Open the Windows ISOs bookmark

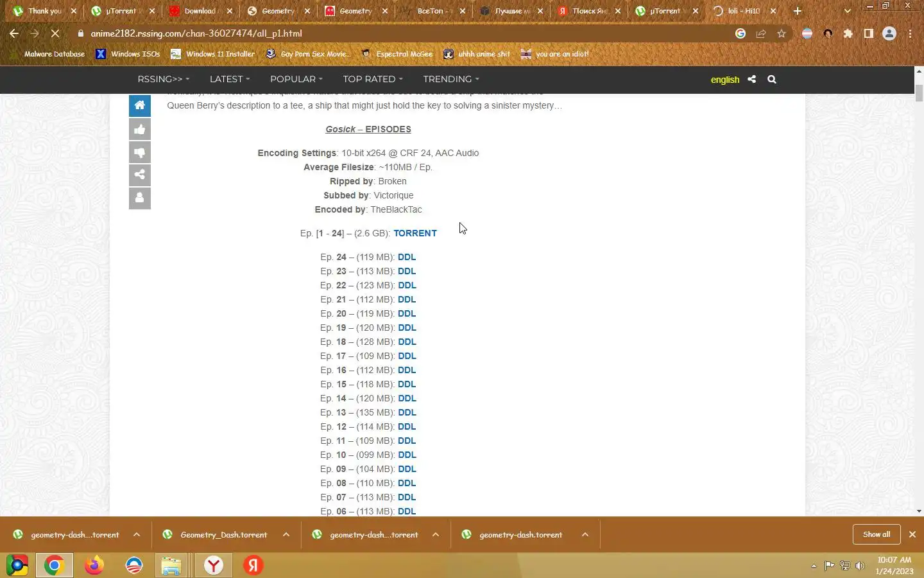click(128, 54)
